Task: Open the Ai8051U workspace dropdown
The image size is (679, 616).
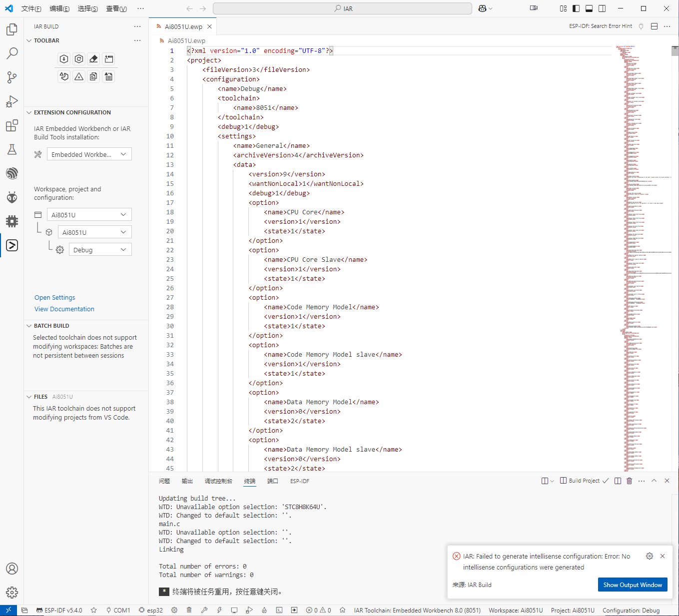Action: point(89,215)
